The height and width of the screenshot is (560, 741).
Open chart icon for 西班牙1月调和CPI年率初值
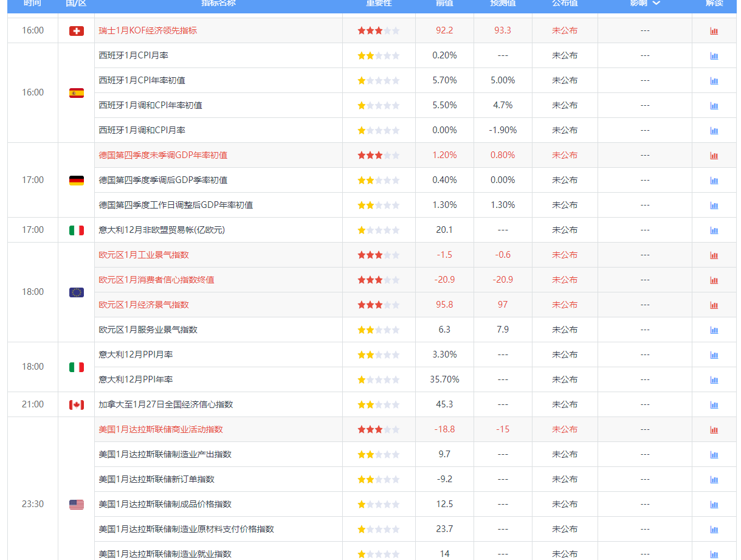[714, 106]
